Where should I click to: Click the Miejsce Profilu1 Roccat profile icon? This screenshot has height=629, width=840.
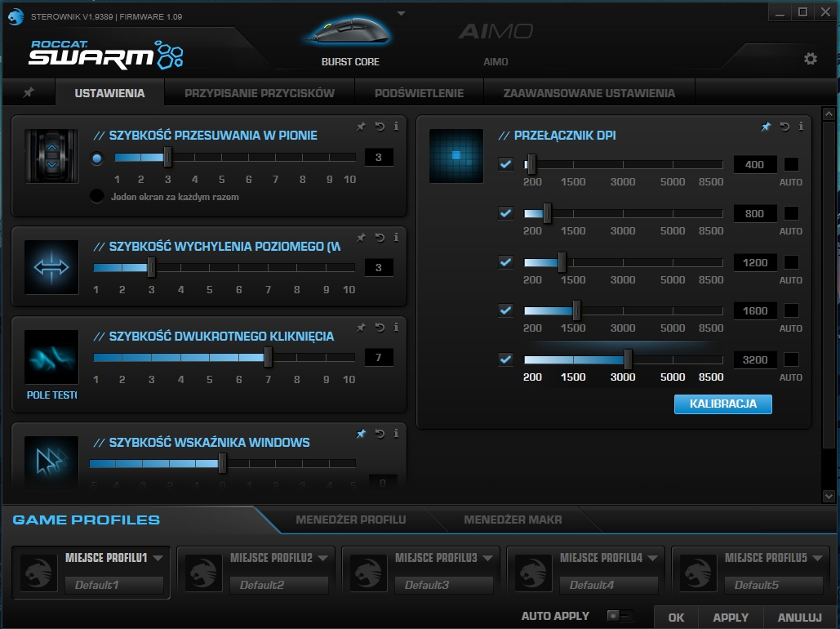pyautogui.click(x=38, y=573)
